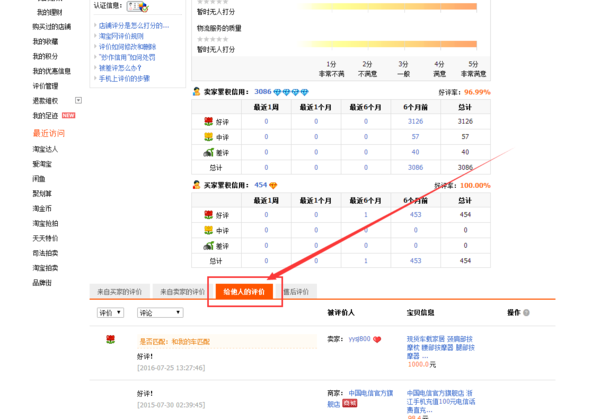Open 我的足迹 in sidebar
This screenshot has width=600, height=419.
(x=45, y=116)
